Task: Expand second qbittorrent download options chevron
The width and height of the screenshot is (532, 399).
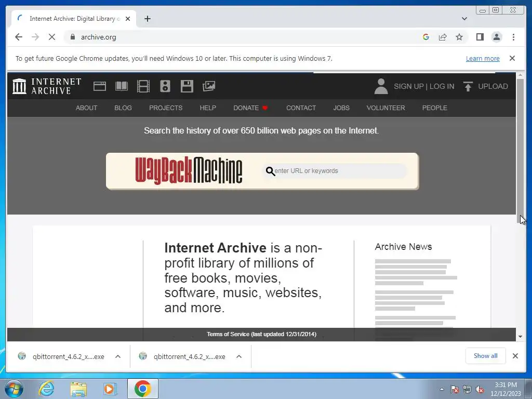Action: pyautogui.click(x=239, y=356)
